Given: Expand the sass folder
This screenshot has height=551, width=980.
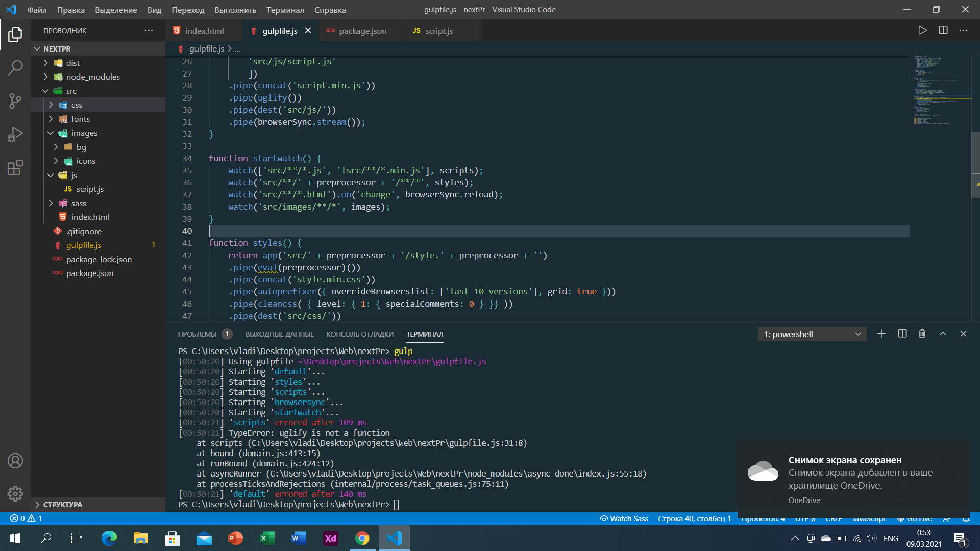Looking at the screenshot, I should point(98,203).
